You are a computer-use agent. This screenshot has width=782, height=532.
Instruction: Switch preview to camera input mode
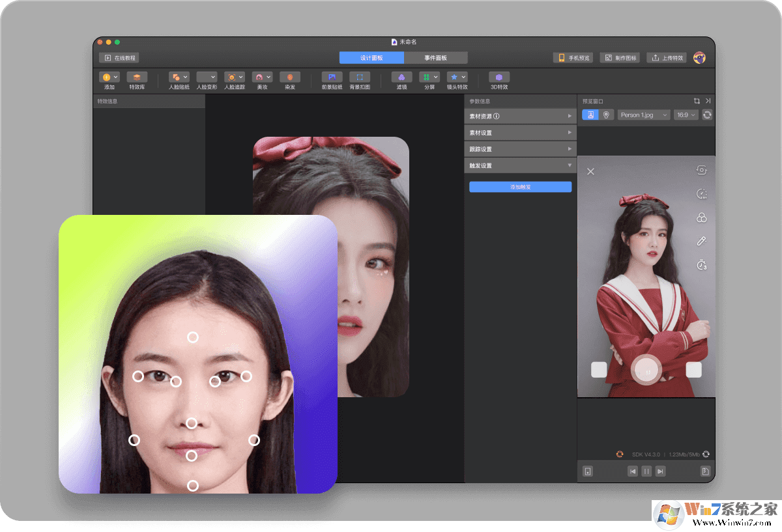click(x=607, y=115)
